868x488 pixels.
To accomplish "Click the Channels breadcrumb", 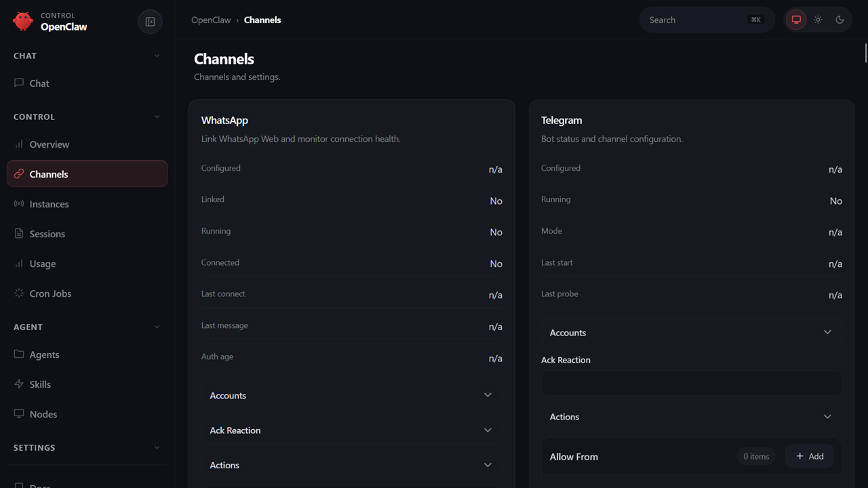I will point(262,20).
